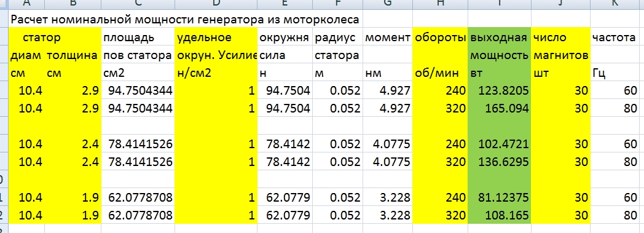
Task: Select output power cell 136.6295
Action: pyautogui.click(x=498, y=162)
